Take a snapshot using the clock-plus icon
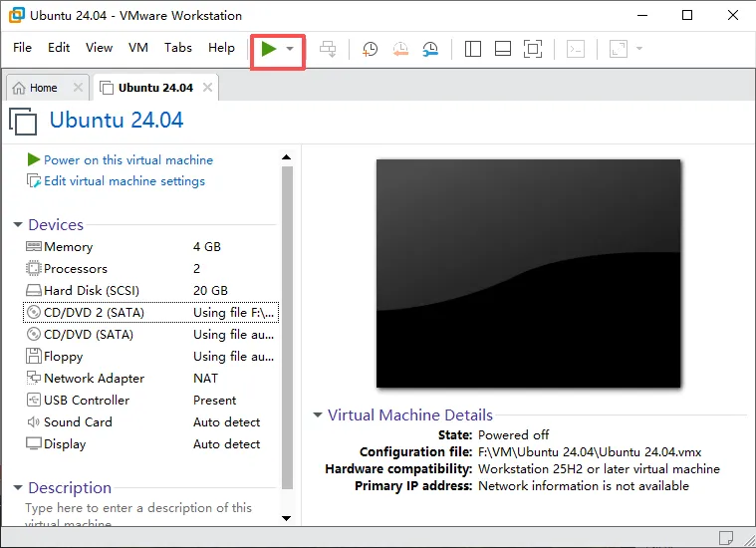756x548 pixels. click(x=370, y=49)
